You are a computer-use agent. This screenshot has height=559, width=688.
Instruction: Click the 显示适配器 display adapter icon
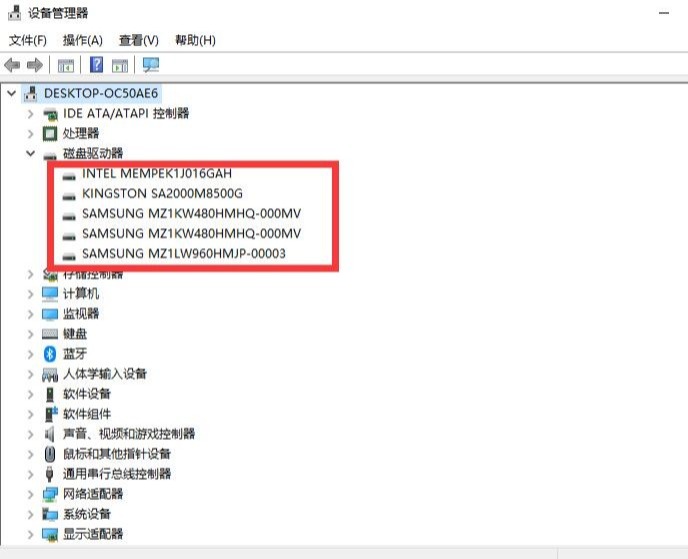tap(50, 534)
